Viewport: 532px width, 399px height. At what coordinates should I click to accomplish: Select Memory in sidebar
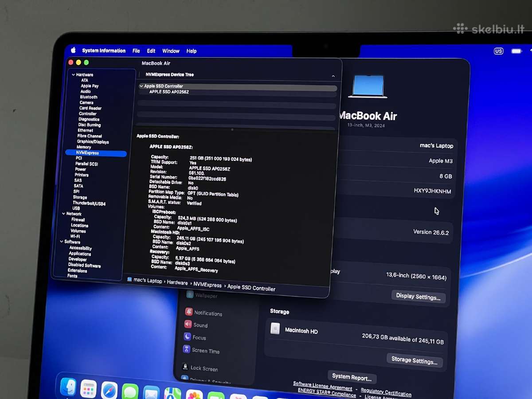83,147
